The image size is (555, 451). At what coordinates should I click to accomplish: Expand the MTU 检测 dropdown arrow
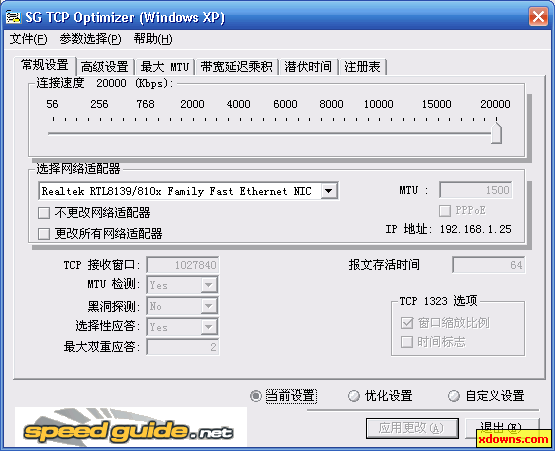pyautogui.click(x=209, y=285)
